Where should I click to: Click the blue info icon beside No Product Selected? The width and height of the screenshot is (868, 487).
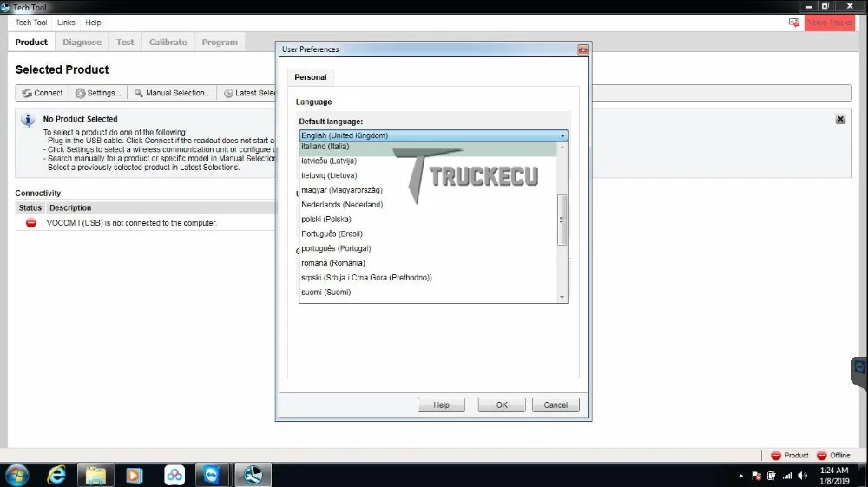click(x=28, y=120)
